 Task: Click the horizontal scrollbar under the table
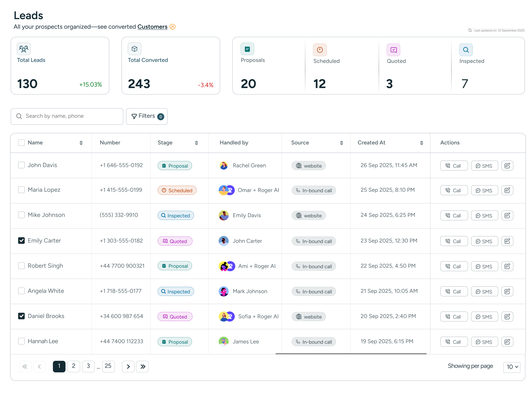tap(351, 354)
